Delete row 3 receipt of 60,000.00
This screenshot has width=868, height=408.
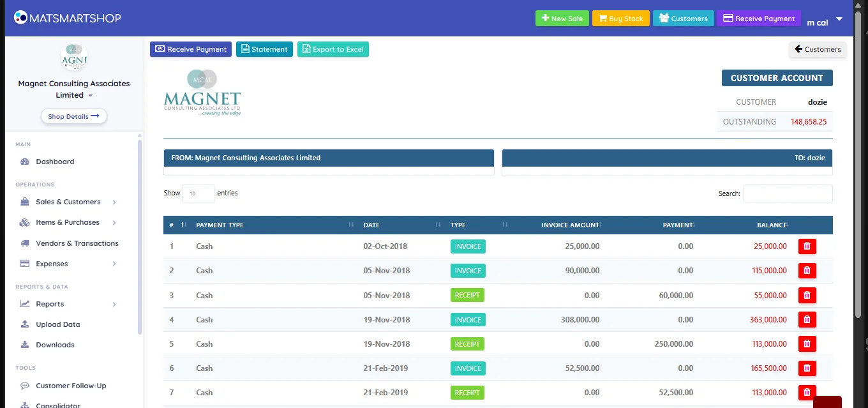807,295
